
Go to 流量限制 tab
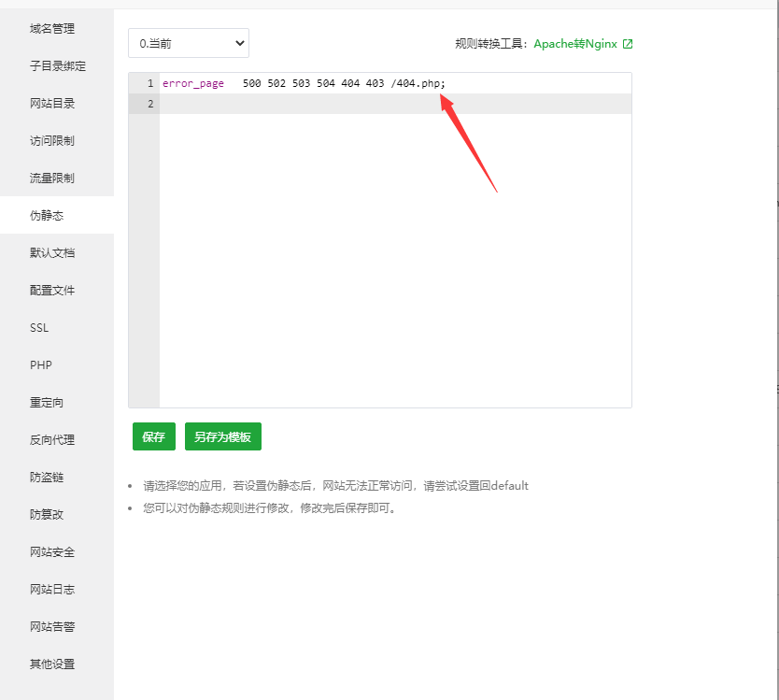tap(52, 179)
